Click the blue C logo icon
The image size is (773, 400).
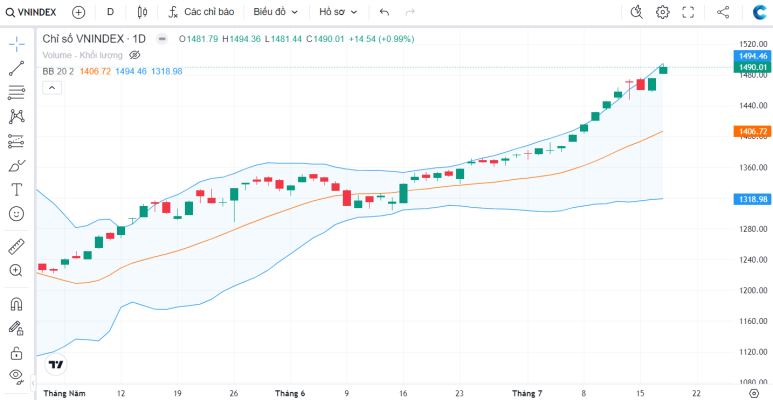click(760, 12)
